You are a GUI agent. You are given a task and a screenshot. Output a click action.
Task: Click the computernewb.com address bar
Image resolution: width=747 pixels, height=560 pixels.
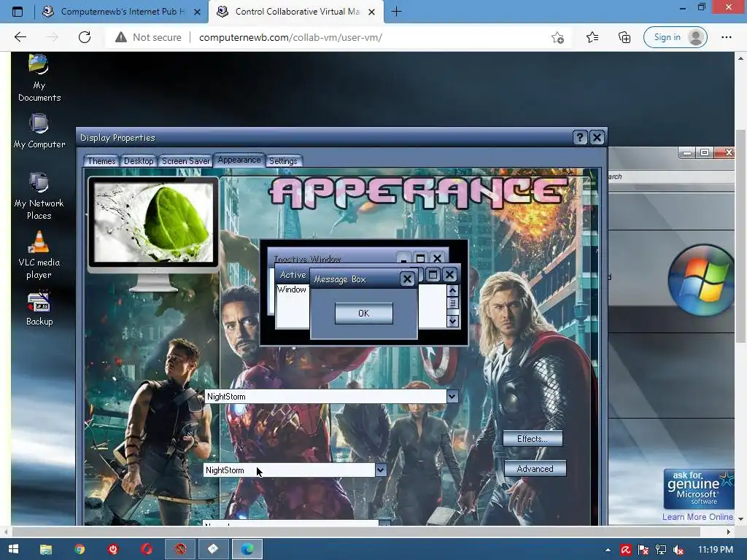tap(290, 37)
